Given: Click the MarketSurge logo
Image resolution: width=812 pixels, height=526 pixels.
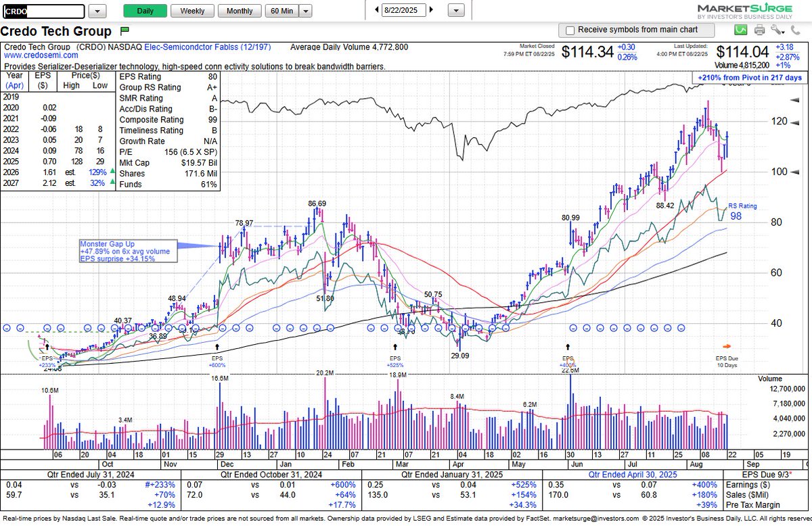Looking at the screenshot, I should click(x=744, y=10).
